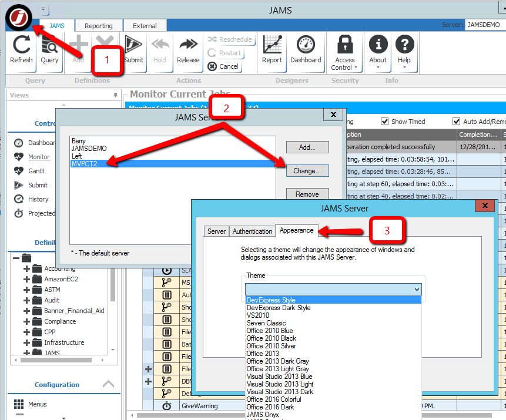Viewport: 506px width, 420px height.
Task: Open the quick access toolbar customize arrow
Action: 43,9
